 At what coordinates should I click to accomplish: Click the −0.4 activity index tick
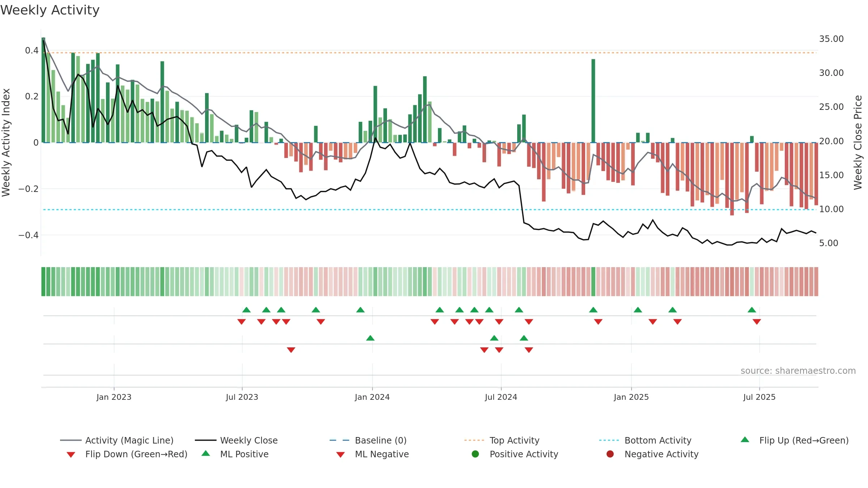coord(28,235)
